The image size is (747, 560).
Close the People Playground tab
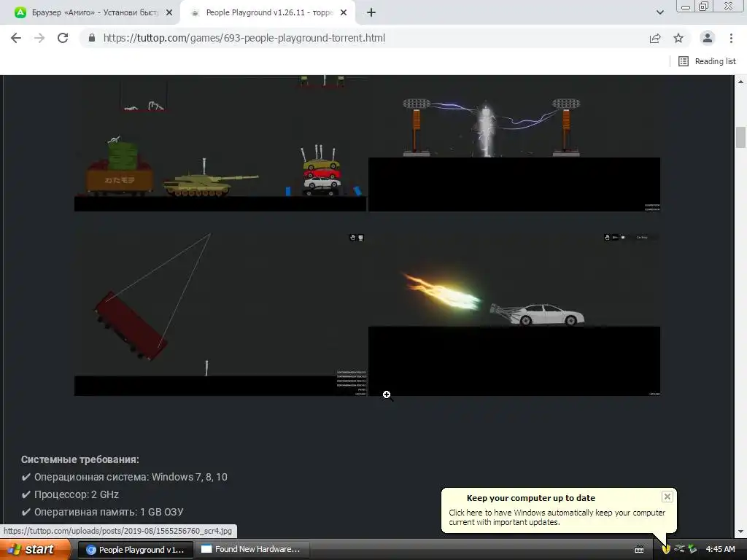pyautogui.click(x=344, y=13)
